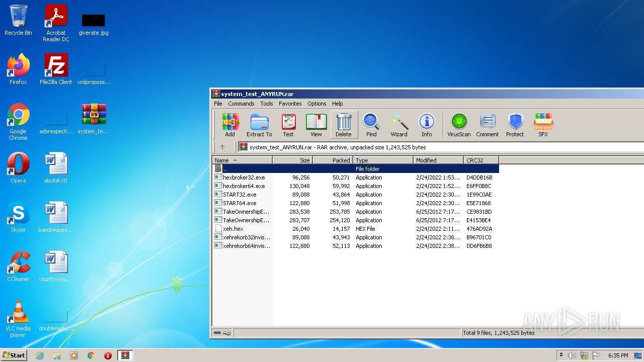This screenshot has width=644, height=362.
Task: Open the View toolbar icon
Action: point(316,125)
